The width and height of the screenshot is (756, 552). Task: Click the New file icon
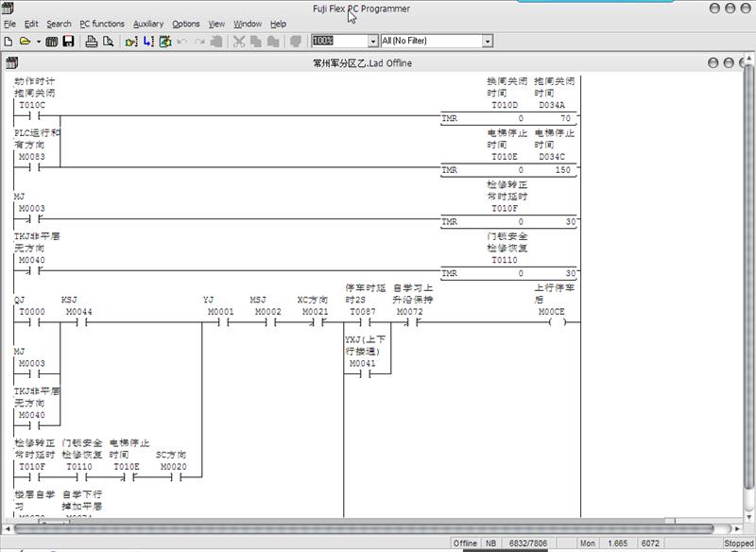pyautogui.click(x=9, y=42)
